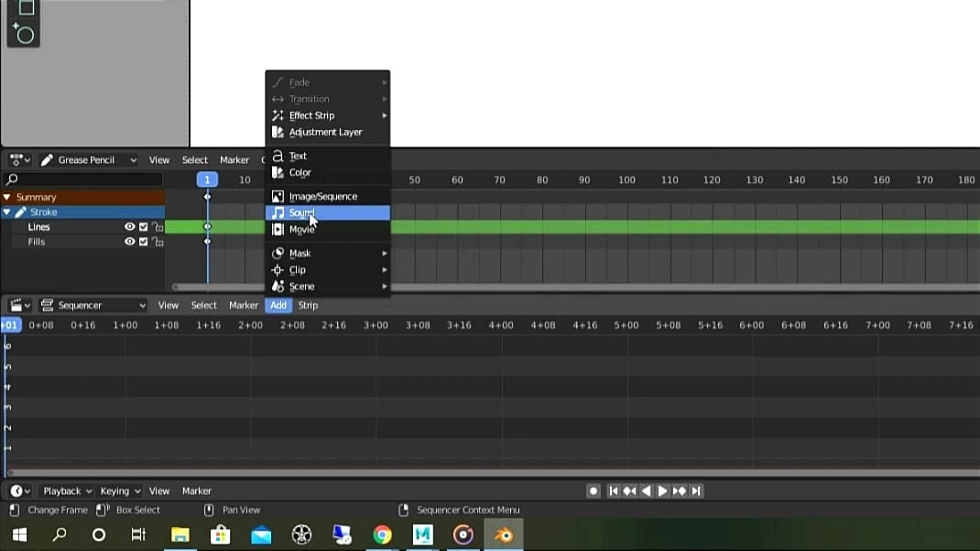
Task: Expand the Mask submenu arrow
Action: (x=385, y=253)
